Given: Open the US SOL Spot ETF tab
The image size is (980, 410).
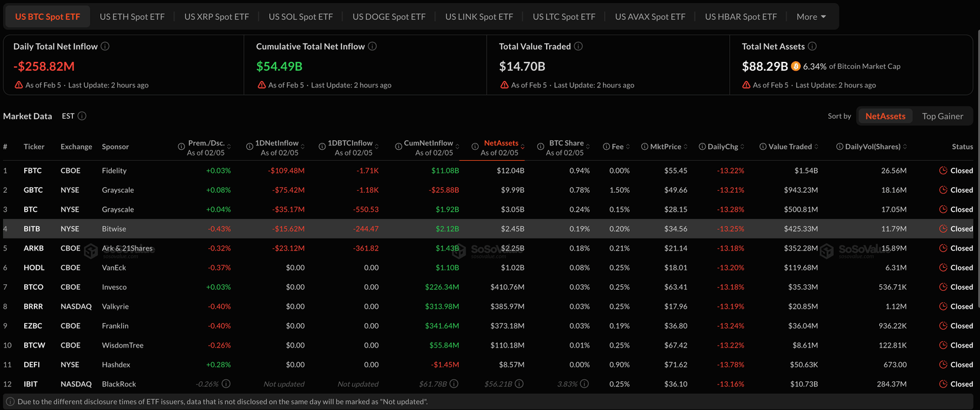Looking at the screenshot, I should click(301, 17).
